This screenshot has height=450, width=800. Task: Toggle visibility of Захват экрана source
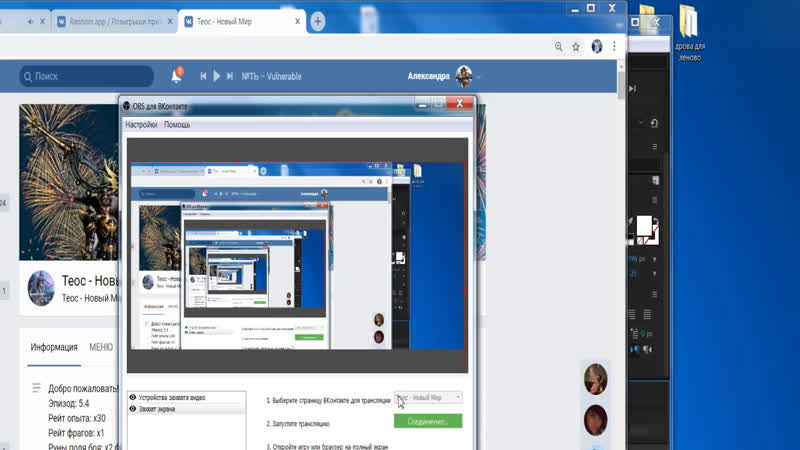pyautogui.click(x=133, y=409)
